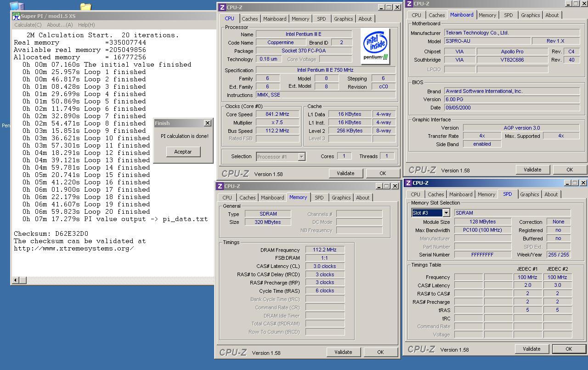Image resolution: width=588 pixels, height=370 pixels.
Task: Switch to Caches tab in CPU window
Action: (x=249, y=19)
